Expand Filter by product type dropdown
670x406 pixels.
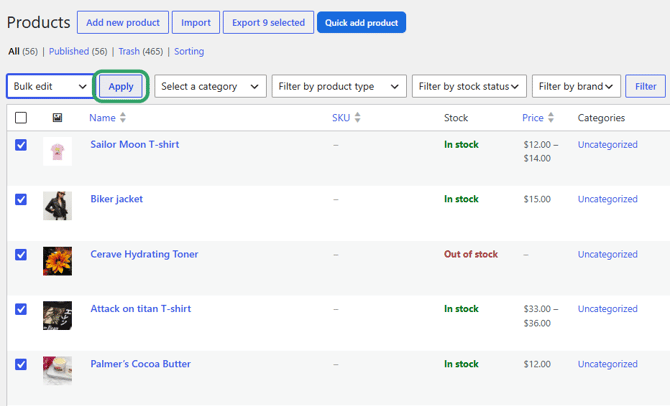pyautogui.click(x=339, y=86)
